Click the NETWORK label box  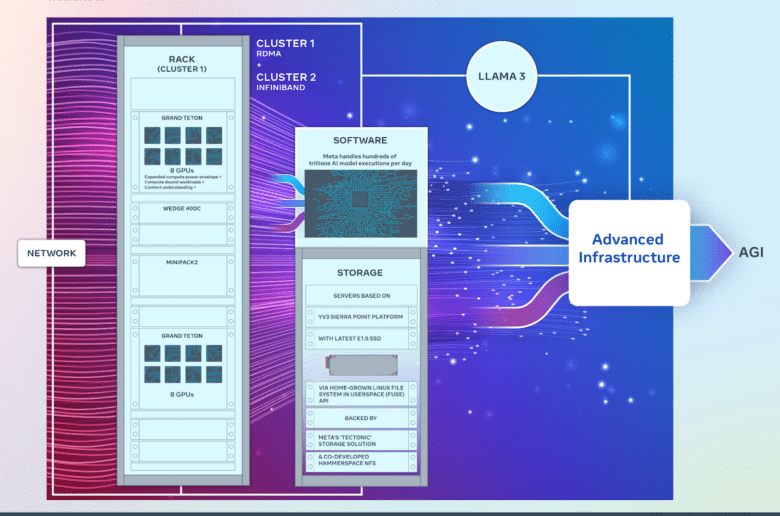[x=51, y=253]
